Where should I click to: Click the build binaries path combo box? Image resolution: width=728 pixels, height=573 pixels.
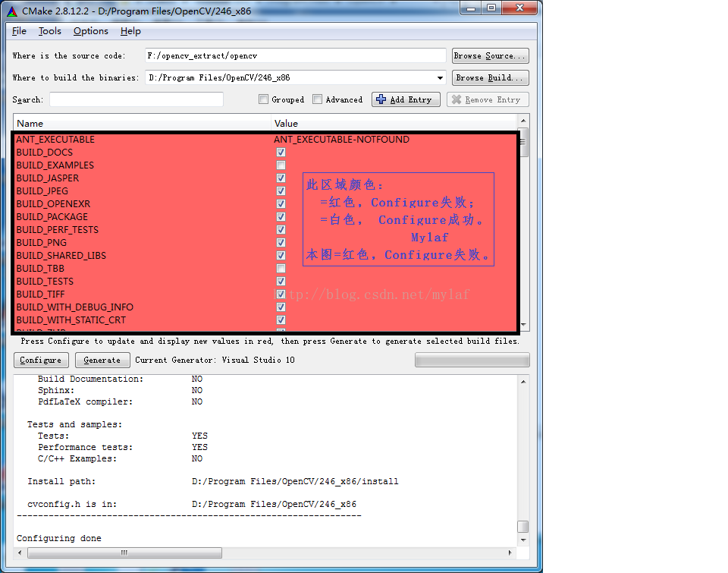(295, 77)
